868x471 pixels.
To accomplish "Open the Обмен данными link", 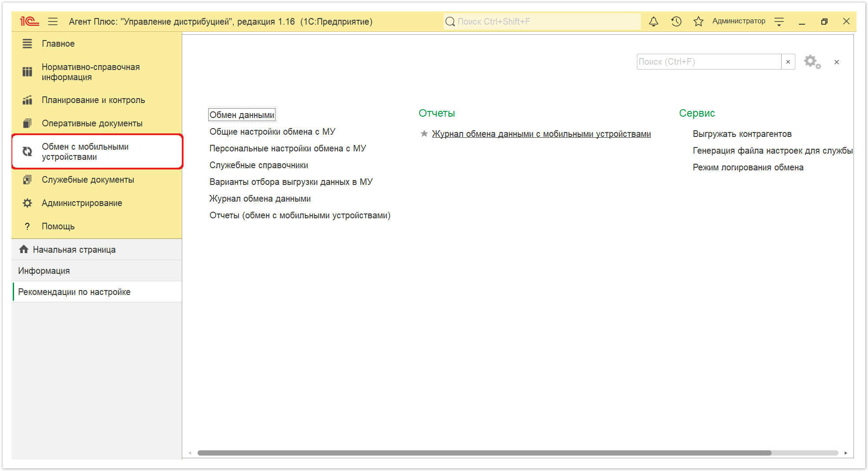I will coord(242,115).
